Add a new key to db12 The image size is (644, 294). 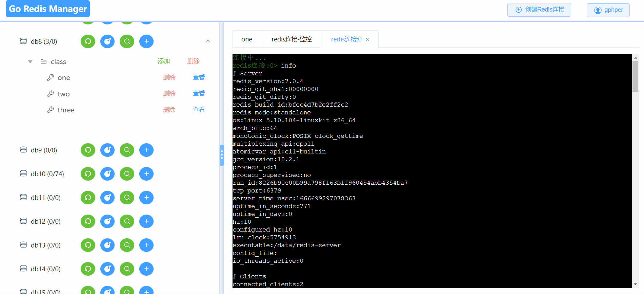[146, 221]
